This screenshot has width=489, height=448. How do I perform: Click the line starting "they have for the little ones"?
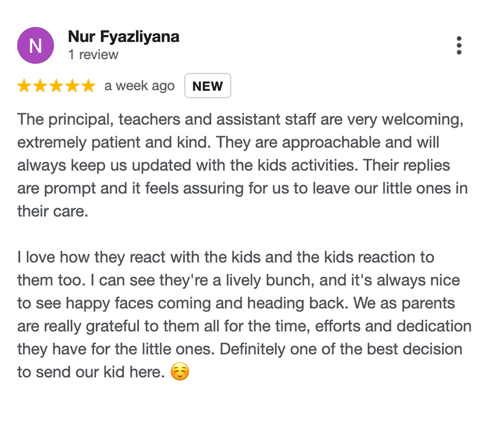tap(239, 349)
